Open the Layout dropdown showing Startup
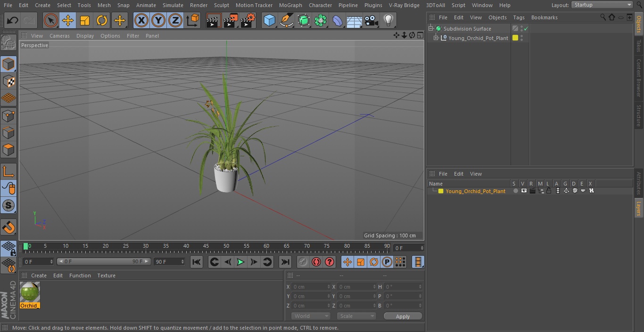Viewport: 644px width, 332px height. tap(602, 5)
